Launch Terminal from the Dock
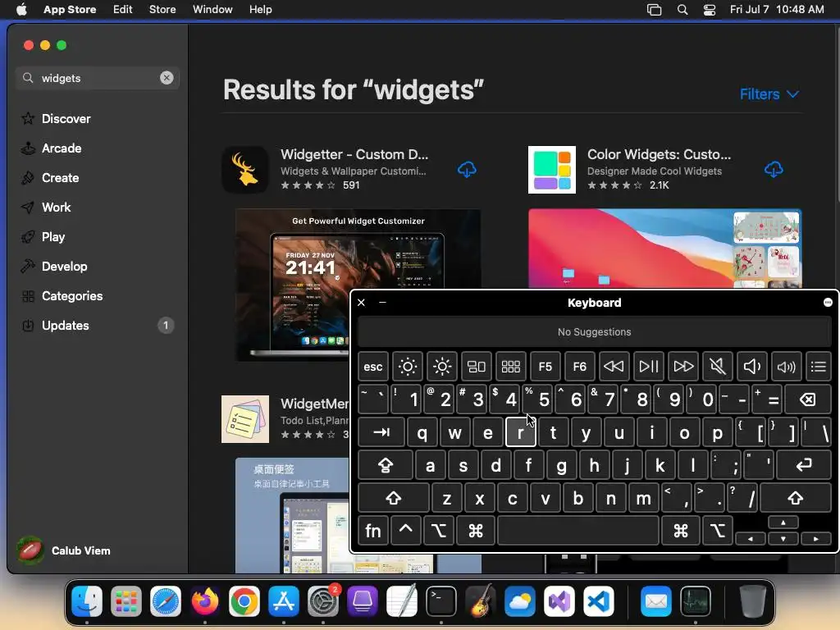The height and width of the screenshot is (630, 840). pyautogui.click(x=441, y=601)
